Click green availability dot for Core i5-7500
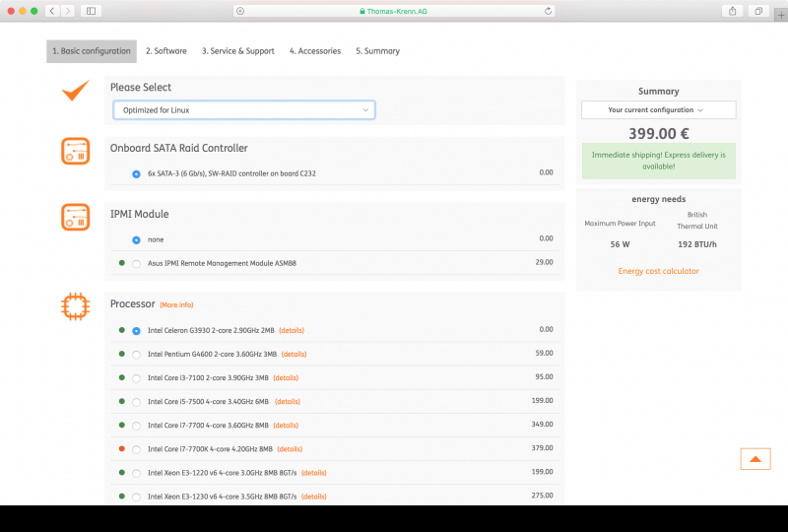The image size is (788, 532). (121, 401)
